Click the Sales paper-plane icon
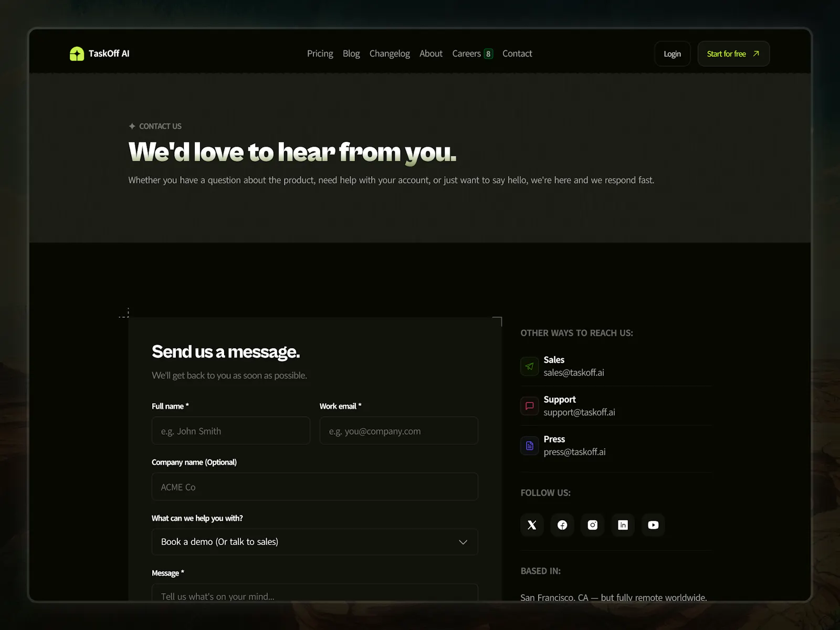 530,366
